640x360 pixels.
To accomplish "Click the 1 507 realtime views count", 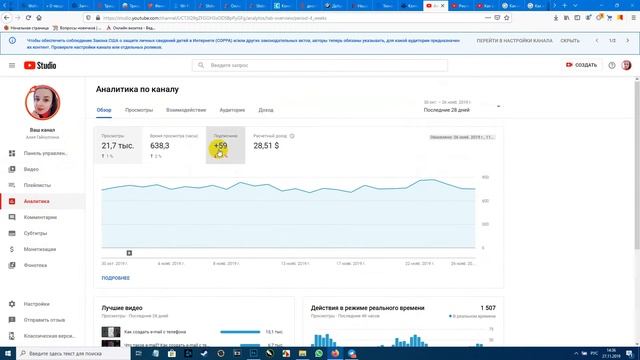I will [488, 308].
